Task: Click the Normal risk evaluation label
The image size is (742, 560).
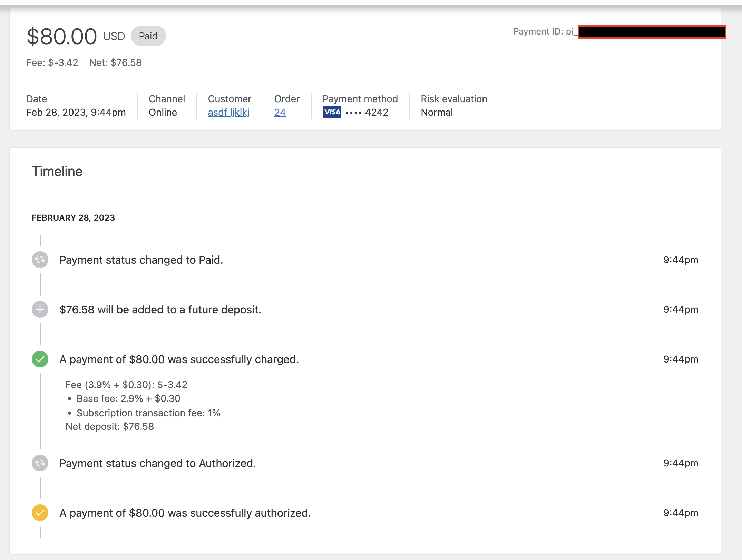Action: coord(437,112)
